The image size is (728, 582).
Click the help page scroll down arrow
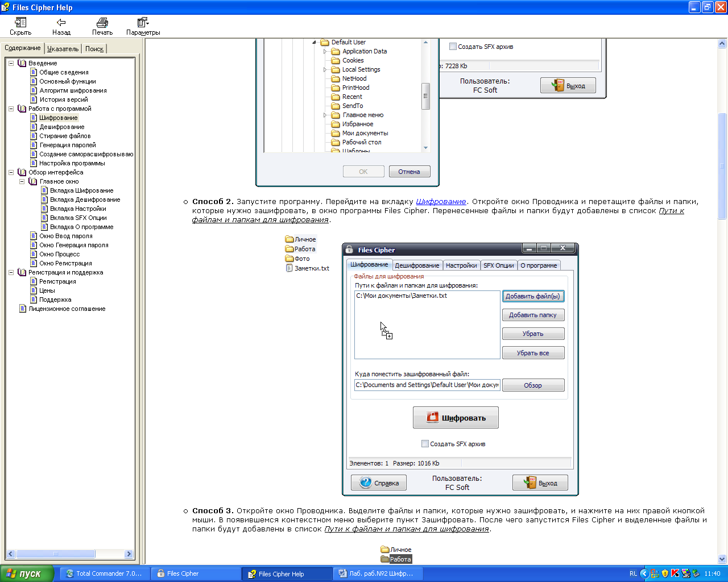click(x=722, y=559)
